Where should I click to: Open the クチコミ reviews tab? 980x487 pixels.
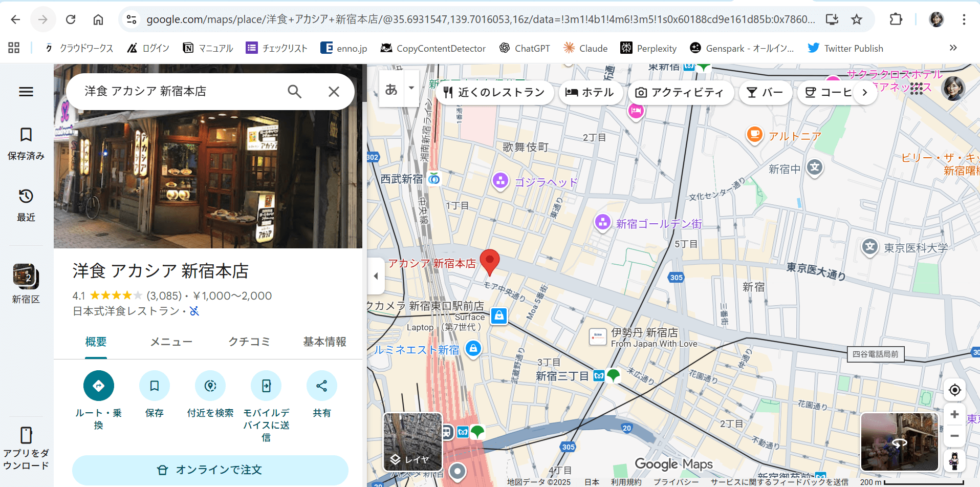[x=249, y=342]
